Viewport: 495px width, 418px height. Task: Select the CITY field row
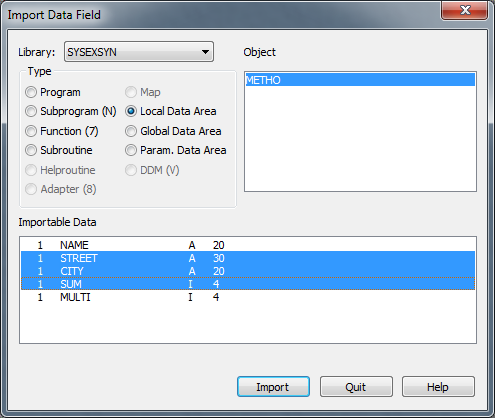tap(248, 271)
